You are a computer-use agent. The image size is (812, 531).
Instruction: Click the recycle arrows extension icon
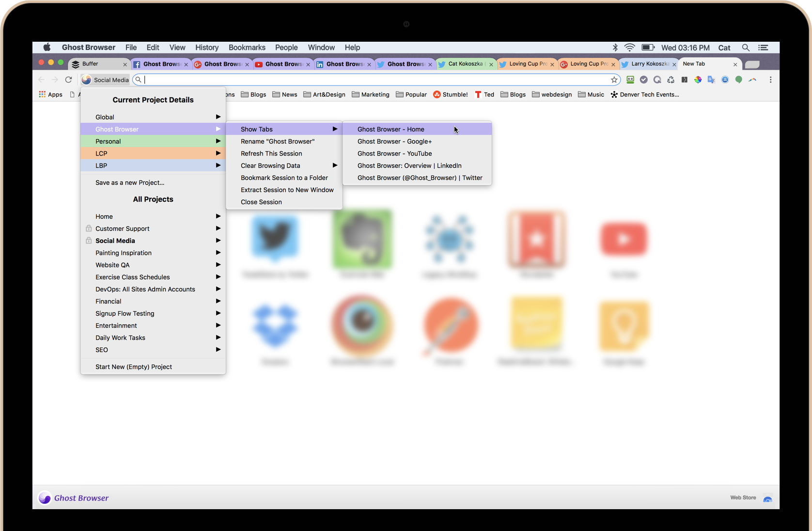[x=671, y=80]
